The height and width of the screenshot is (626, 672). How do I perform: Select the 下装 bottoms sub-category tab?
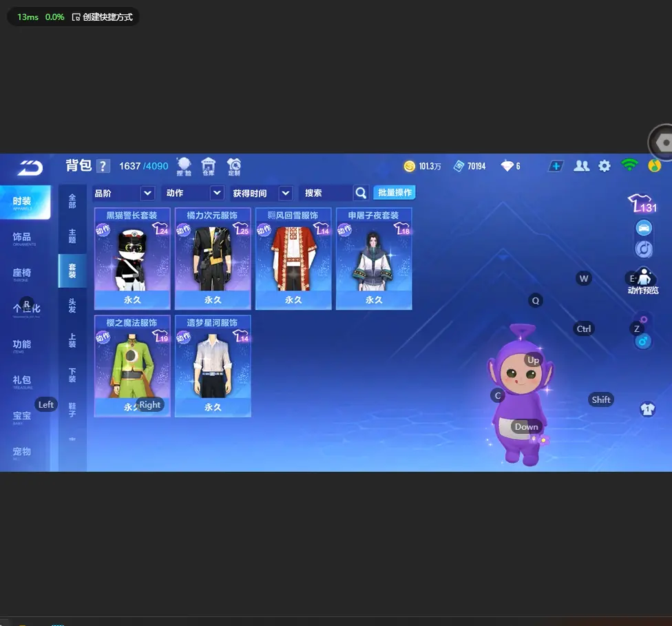click(x=72, y=375)
